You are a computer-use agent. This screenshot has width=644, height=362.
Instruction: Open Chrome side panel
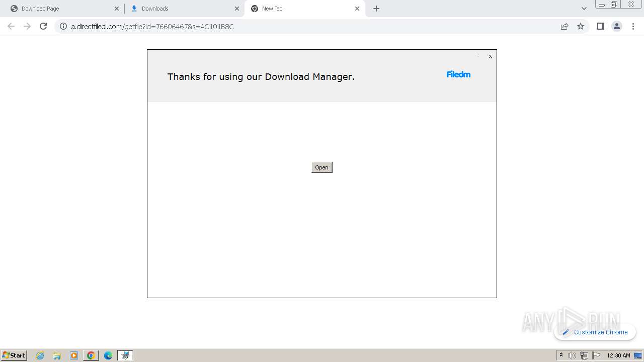click(600, 27)
